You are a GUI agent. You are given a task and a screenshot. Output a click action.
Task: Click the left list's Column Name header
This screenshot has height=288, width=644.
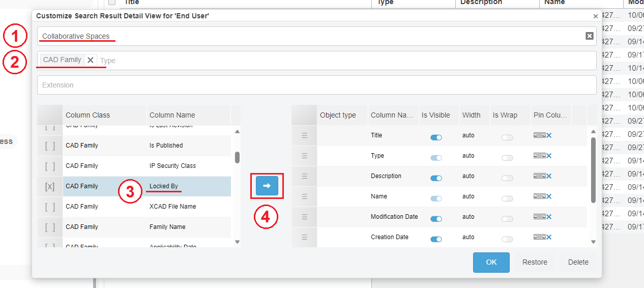click(x=189, y=115)
